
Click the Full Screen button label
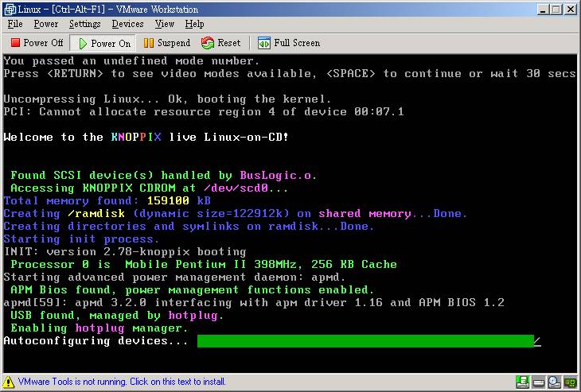(x=297, y=43)
